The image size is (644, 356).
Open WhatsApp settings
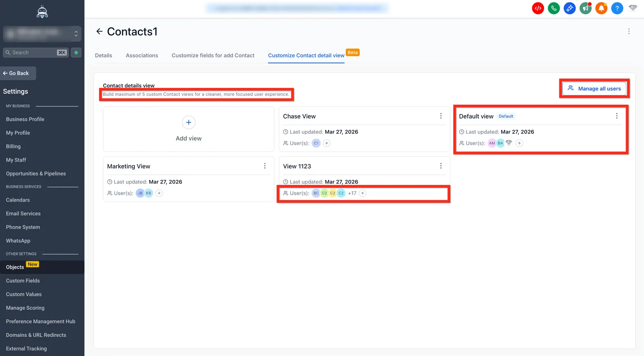point(18,241)
